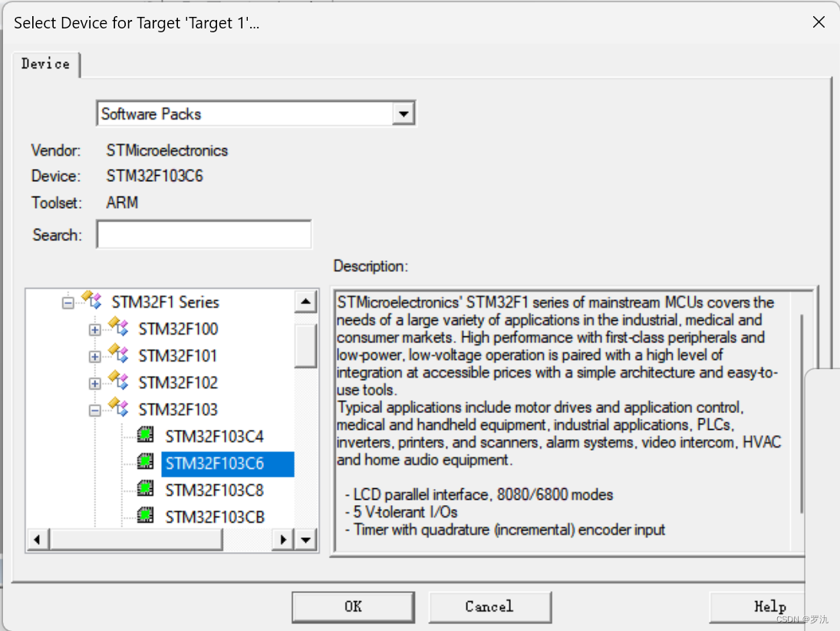
Task: Select the STM32F103 tree row
Action: (x=178, y=410)
